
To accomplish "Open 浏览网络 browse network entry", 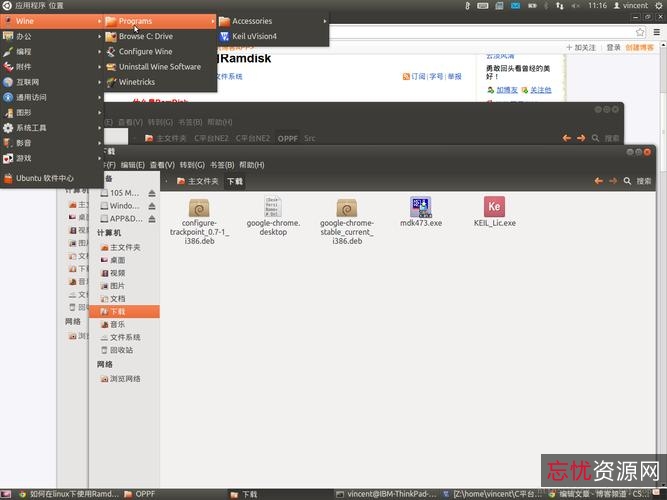I will (x=124, y=379).
